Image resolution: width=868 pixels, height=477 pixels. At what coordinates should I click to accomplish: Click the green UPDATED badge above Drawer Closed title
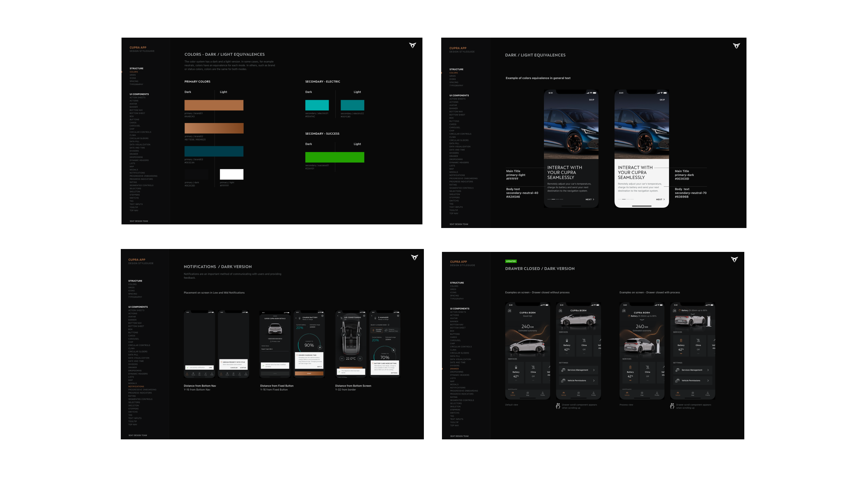pyautogui.click(x=511, y=261)
